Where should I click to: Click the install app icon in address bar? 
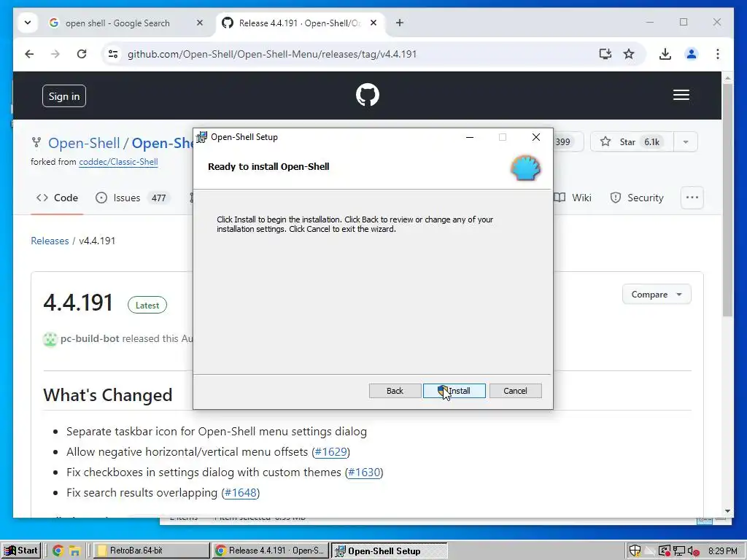point(605,54)
